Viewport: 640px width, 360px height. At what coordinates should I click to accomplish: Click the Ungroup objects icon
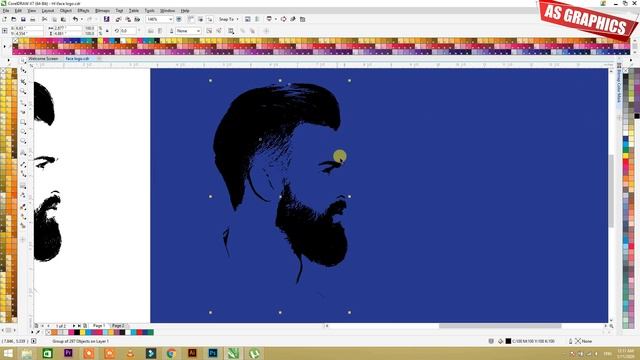209,31
